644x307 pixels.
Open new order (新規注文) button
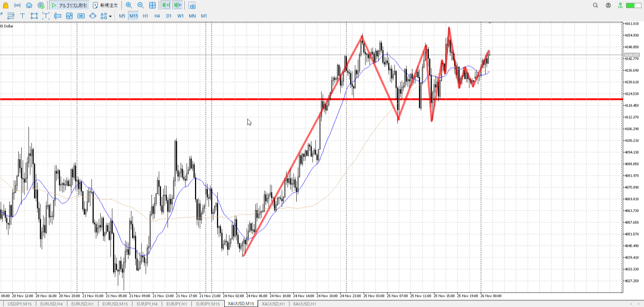point(105,5)
